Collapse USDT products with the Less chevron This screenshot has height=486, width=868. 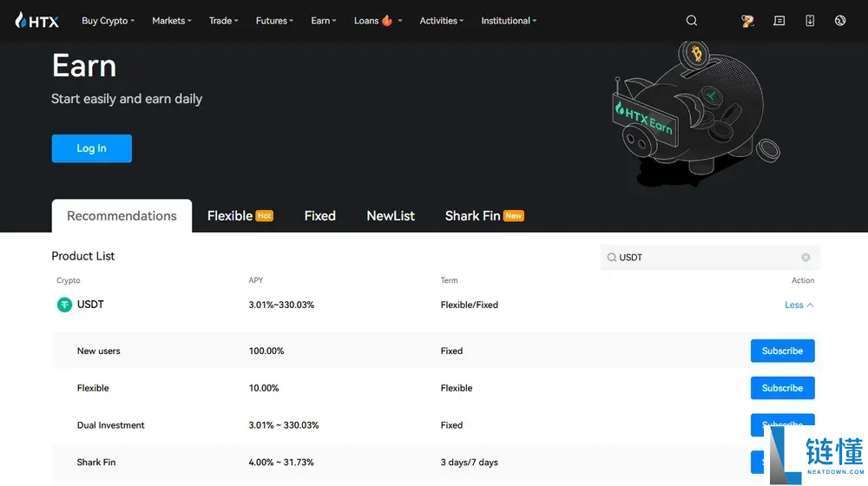799,305
